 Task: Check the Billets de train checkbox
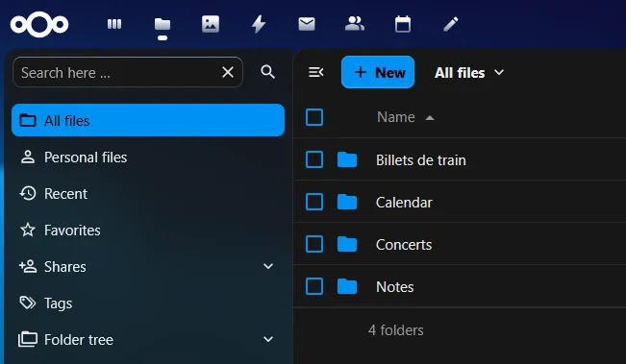(x=314, y=159)
